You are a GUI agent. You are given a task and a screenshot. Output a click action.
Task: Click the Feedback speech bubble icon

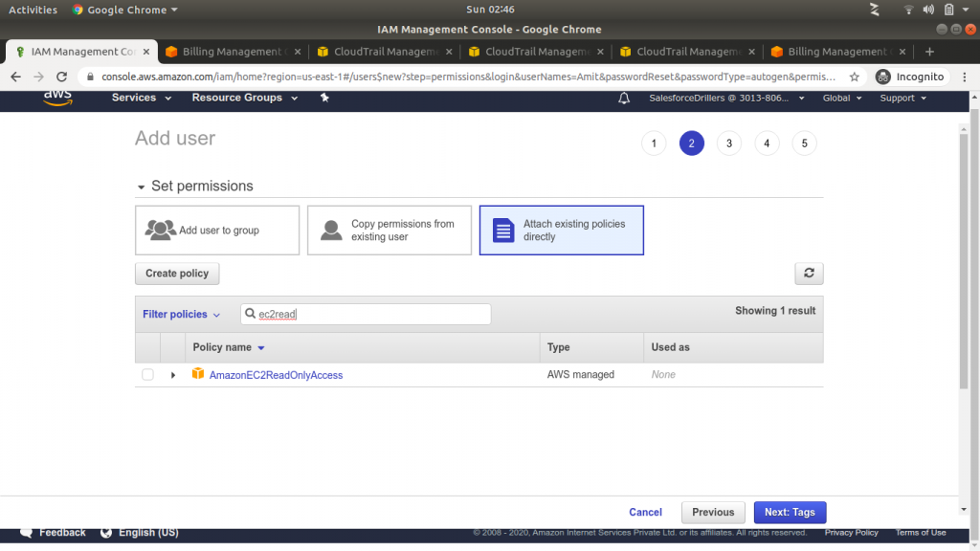click(x=26, y=532)
